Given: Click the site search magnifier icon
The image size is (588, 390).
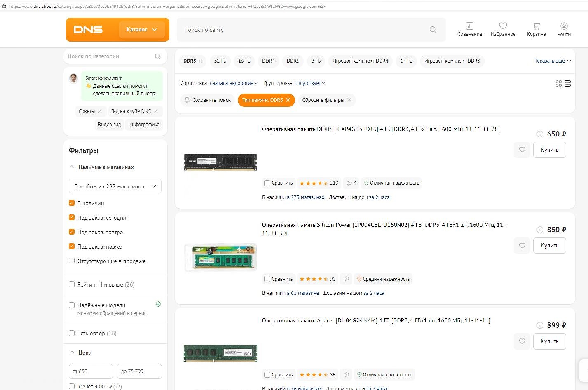Looking at the screenshot, I should coord(433,30).
